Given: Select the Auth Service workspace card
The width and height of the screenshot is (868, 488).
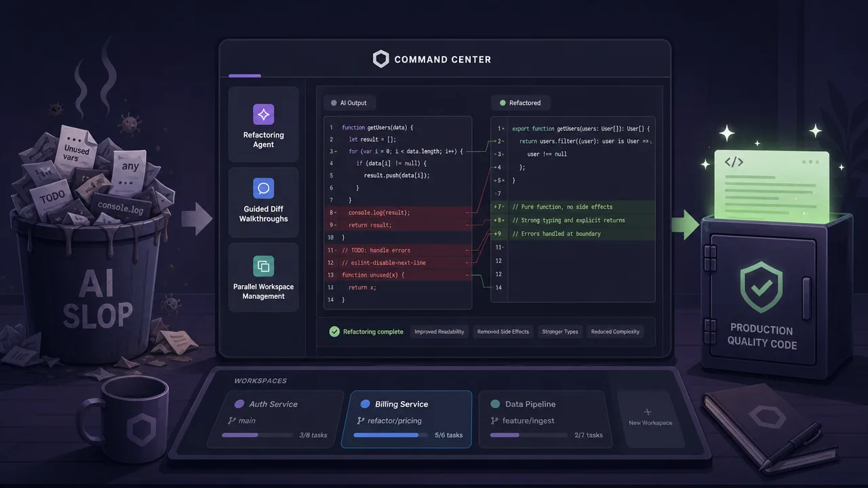Looking at the screenshot, I should (x=275, y=420).
